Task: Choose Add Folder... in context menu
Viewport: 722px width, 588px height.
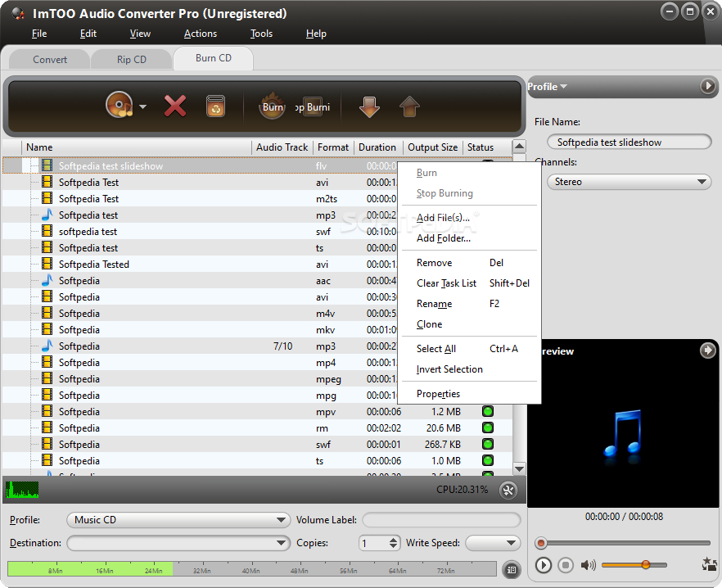Action: click(x=469, y=238)
